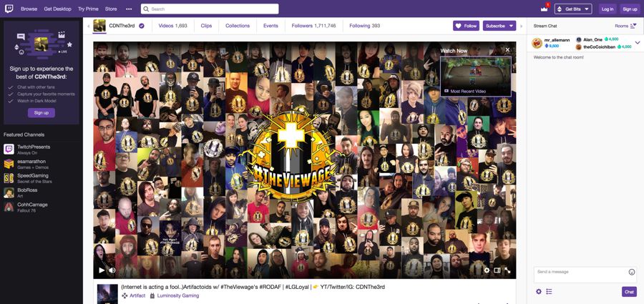Open the Rooms list icon
The width and height of the screenshot is (644, 304).
click(633, 26)
